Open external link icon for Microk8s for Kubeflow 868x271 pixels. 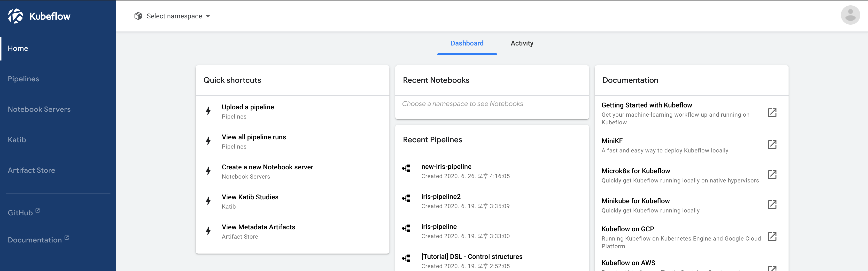tap(772, 175)
